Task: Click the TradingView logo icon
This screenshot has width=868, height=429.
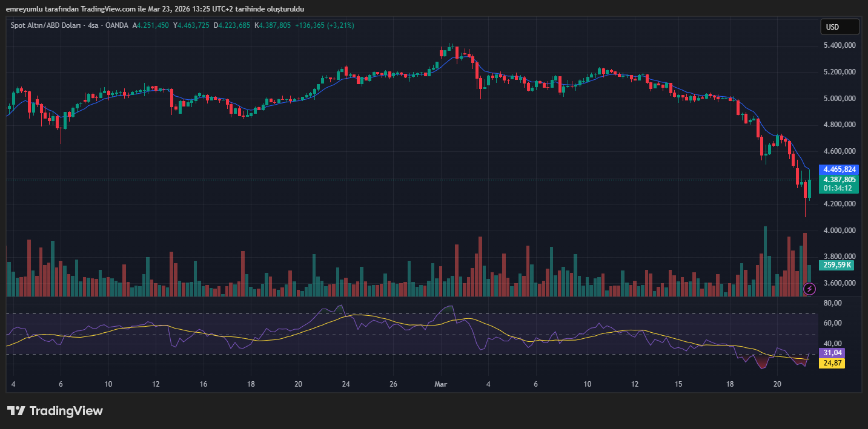Action: tap(16, 411)
